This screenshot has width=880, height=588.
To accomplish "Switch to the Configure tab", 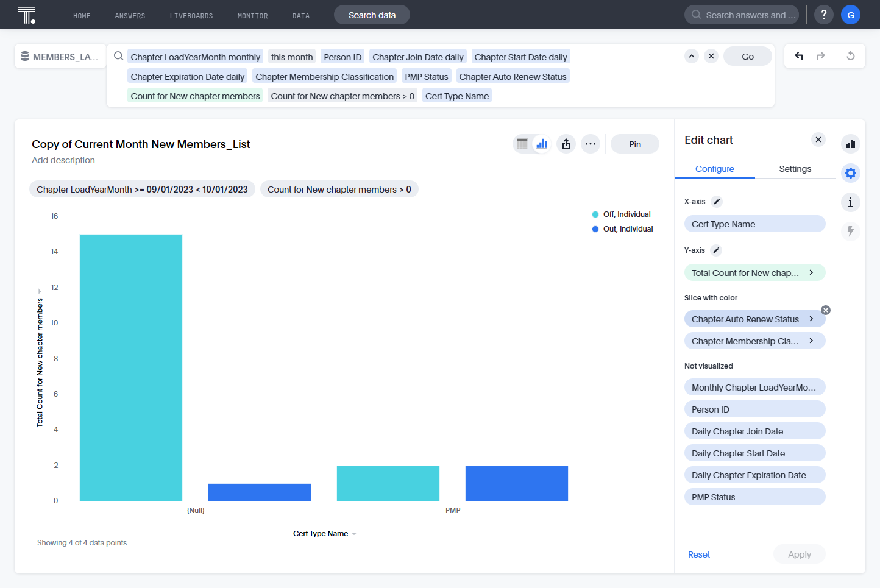I will coord(715,169).
